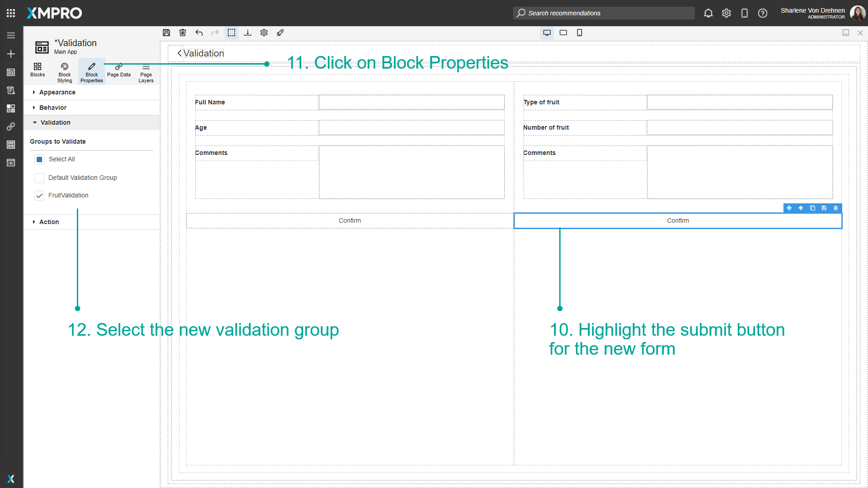Uncheck the FruitValidation group

(39, 195)
